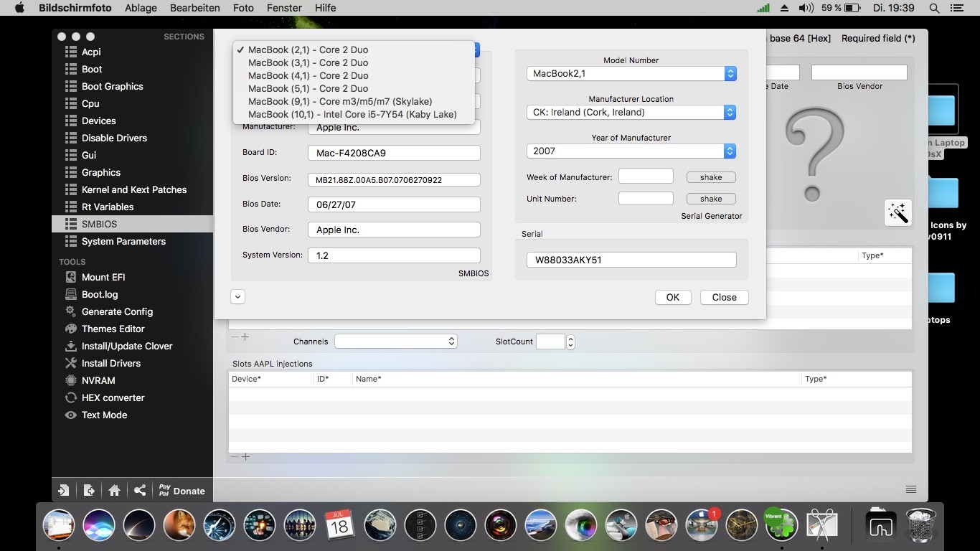Launch the Themes Editor tool
Screen dimensions: 980x551
click(x=113, y=329)
